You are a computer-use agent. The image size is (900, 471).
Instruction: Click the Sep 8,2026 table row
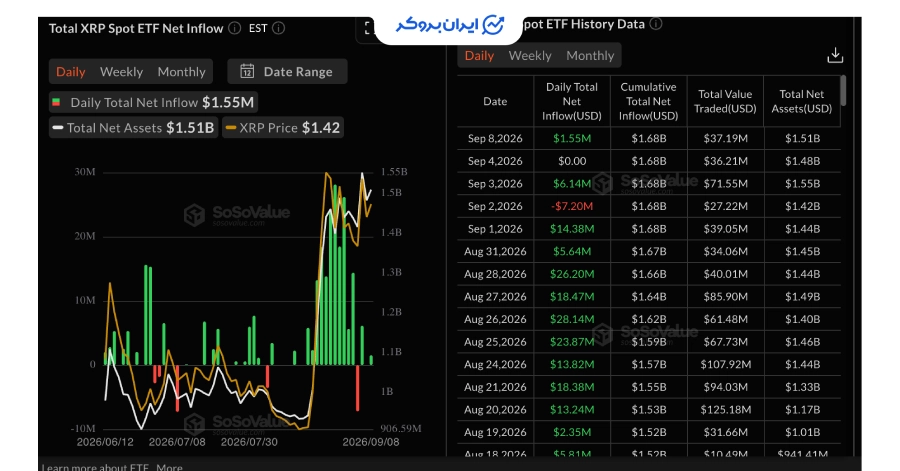649,138
